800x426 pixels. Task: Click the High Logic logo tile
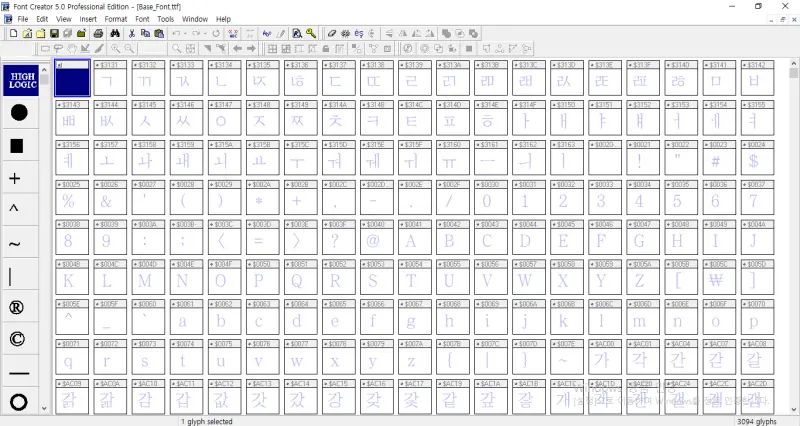tap(22, 80)
